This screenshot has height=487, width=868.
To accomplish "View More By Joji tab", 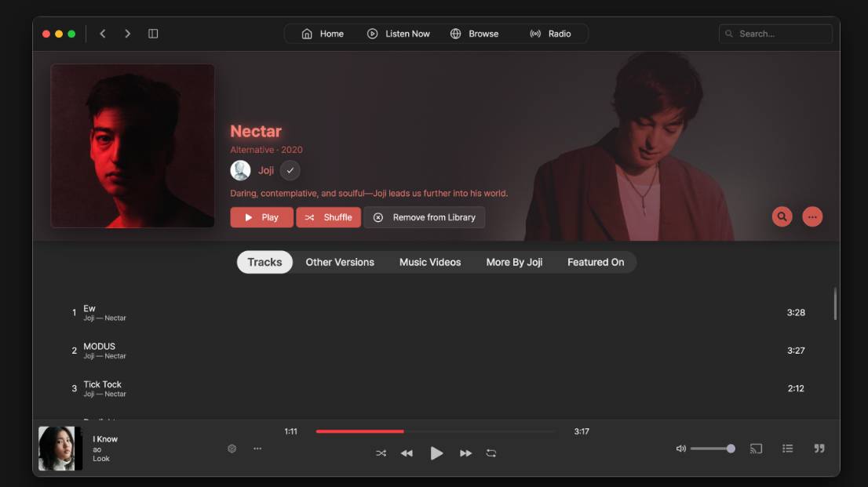I will click(514, 262).
